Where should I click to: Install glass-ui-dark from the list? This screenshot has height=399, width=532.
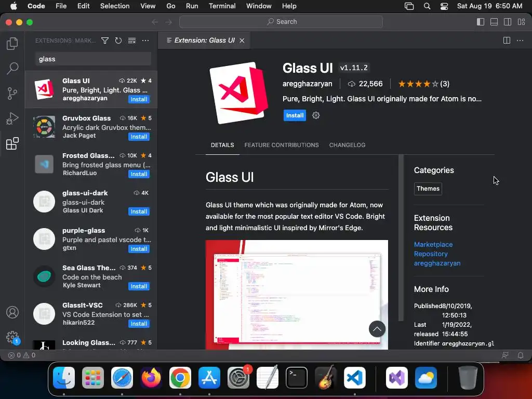pyautogui.click(x=139, y=211)
